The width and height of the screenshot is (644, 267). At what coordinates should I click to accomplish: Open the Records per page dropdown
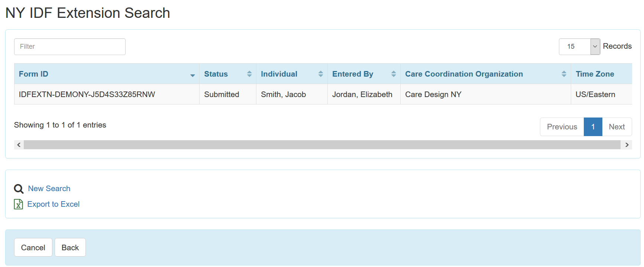click(x=579, y=46)
